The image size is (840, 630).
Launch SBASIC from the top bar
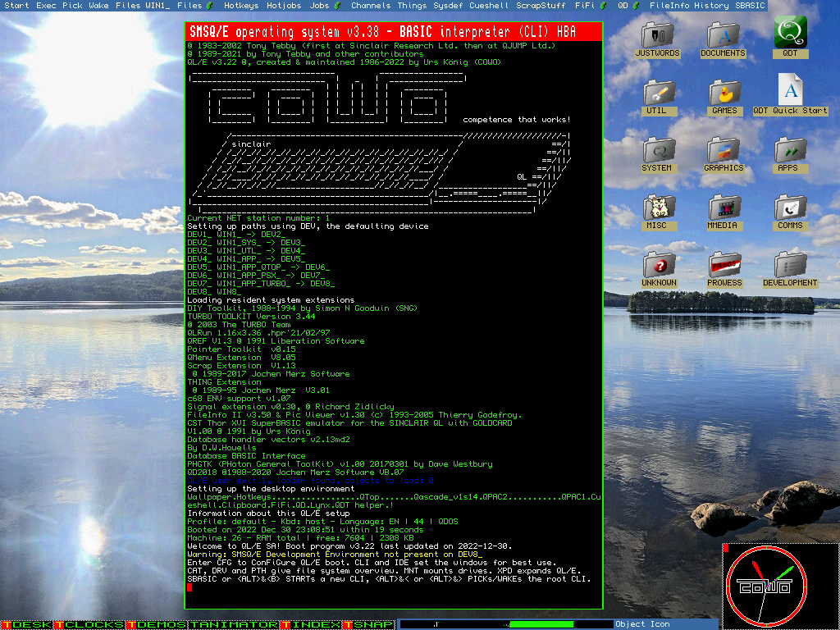pyautogui.click(x=750, y=6)
